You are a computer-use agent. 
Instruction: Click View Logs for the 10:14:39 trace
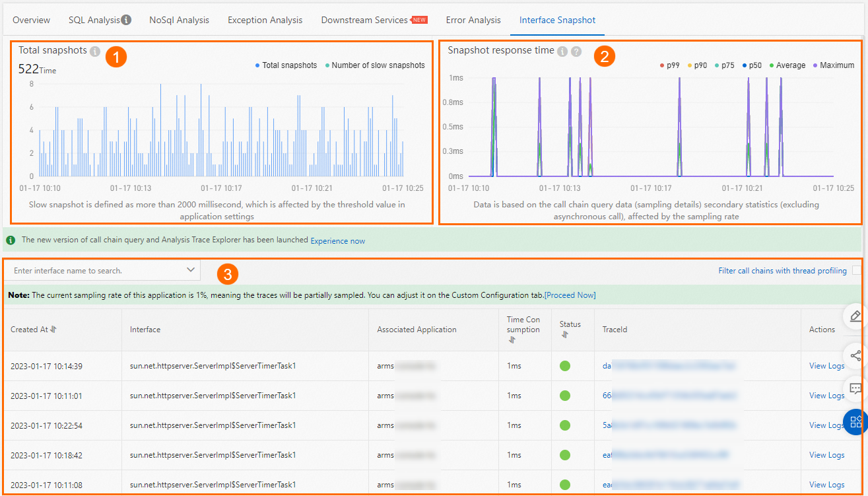[826, 366]
